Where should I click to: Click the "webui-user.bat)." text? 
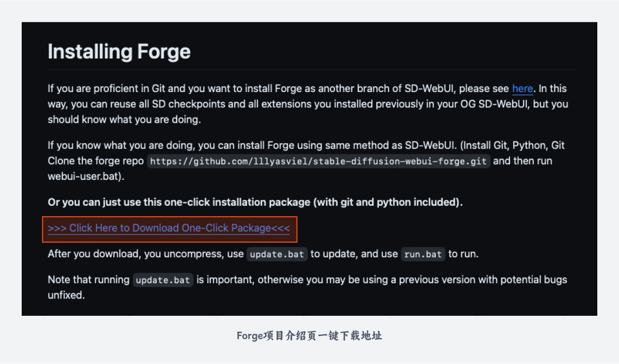(86, 176)
